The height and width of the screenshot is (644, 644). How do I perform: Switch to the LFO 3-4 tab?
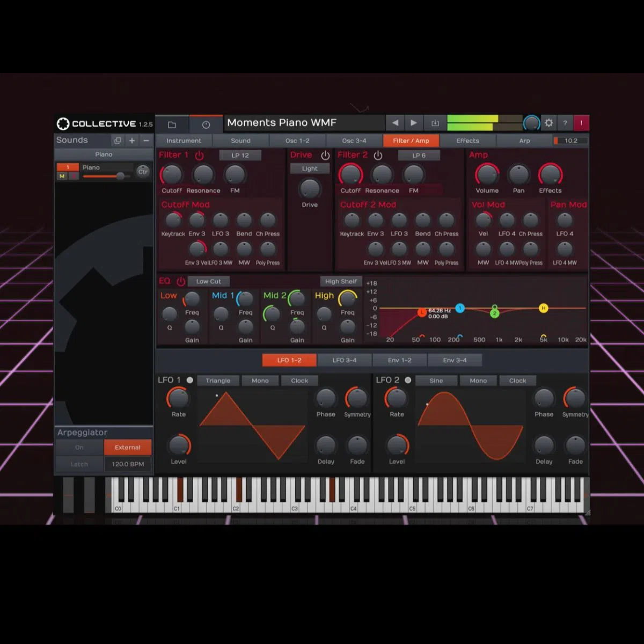click(344, 360)
